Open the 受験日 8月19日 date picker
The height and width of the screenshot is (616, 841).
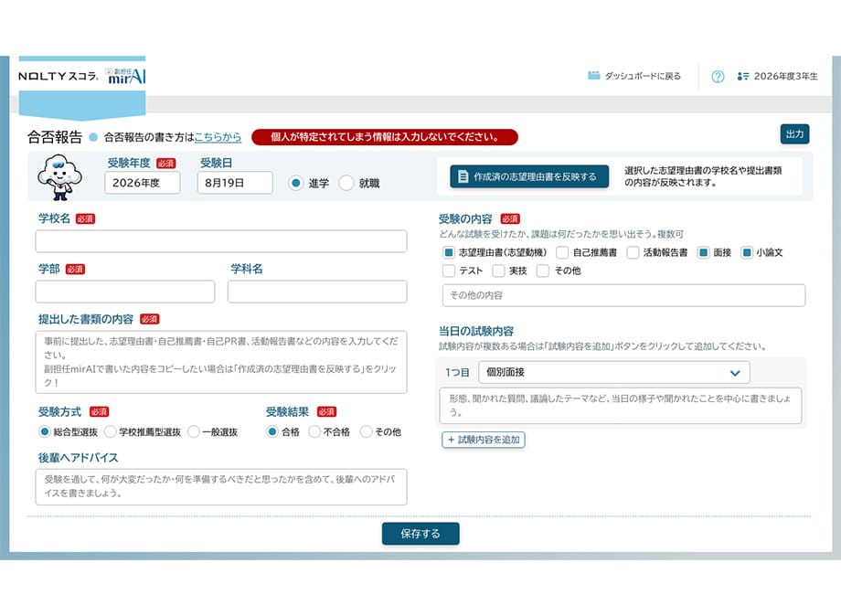(x=235, y=183)
